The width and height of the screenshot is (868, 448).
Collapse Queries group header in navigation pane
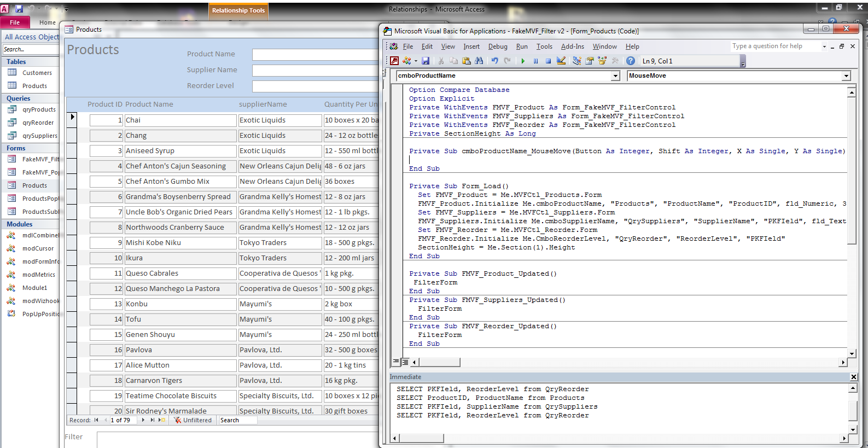click(30, 98)
